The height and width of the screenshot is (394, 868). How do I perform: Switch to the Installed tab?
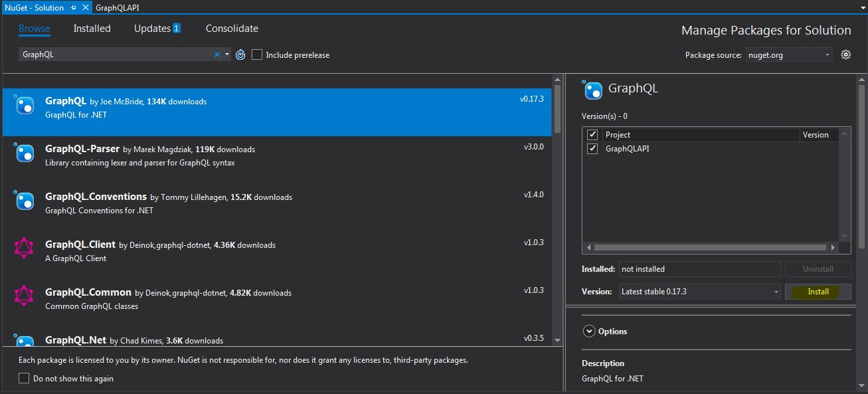[92, 29]
